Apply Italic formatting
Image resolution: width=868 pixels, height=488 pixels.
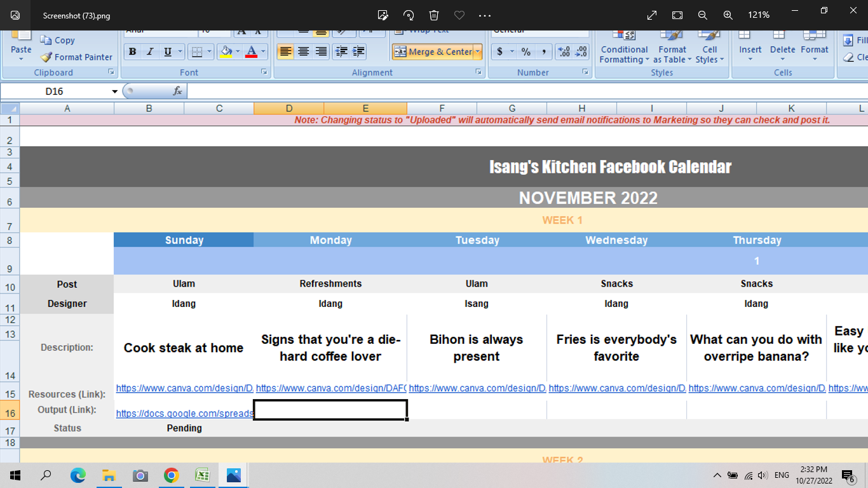(x=150, y=52)
